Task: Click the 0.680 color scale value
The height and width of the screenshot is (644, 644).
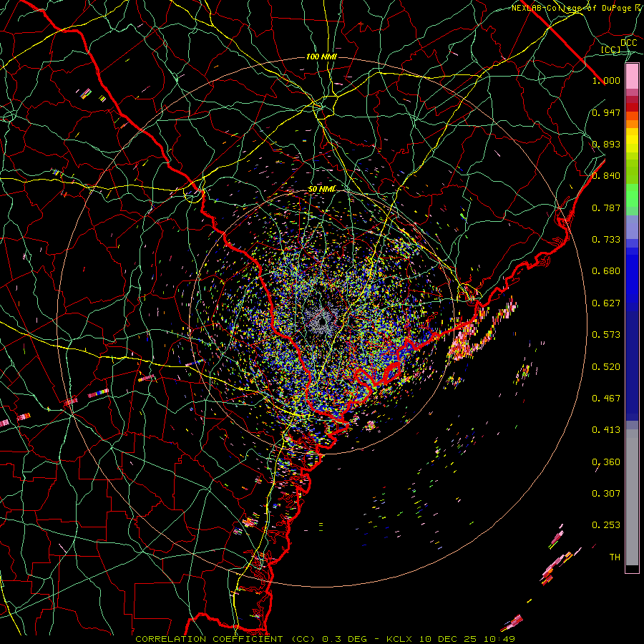Action: point(606,271)
